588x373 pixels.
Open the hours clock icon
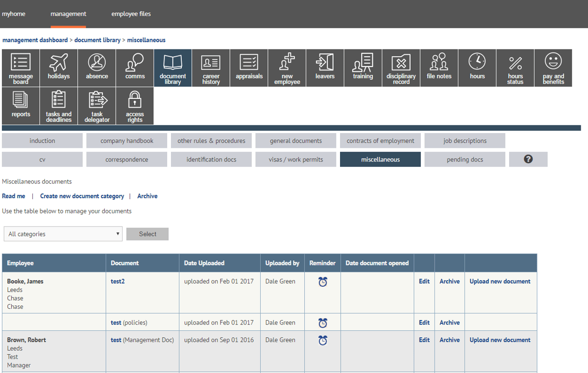pyautogui.click(x=477, y=68)
